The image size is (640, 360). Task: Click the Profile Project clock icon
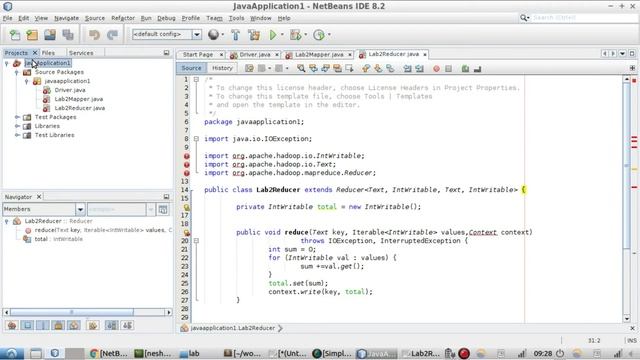click(x=319, y=35)
